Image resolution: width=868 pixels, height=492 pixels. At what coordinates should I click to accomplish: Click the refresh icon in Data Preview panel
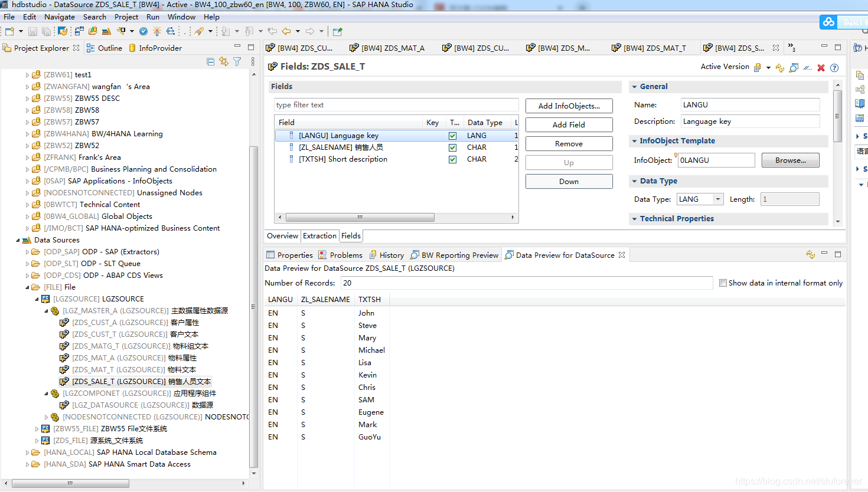click(811, 254)
